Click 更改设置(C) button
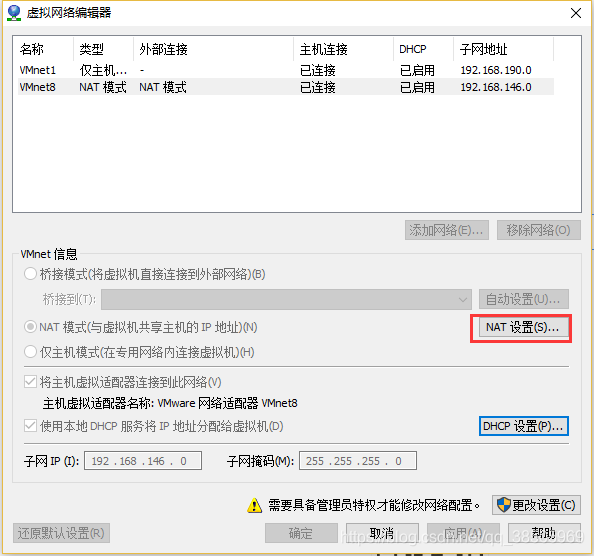Image resolution: width=594 pixels, height=556 pixels. click(x=536, y=505)
